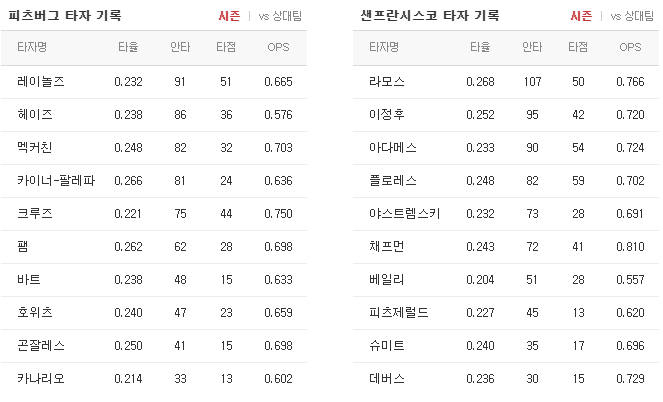
Task: Click the 피츠버그 타자 기록 heading
Action: point(65,16)
